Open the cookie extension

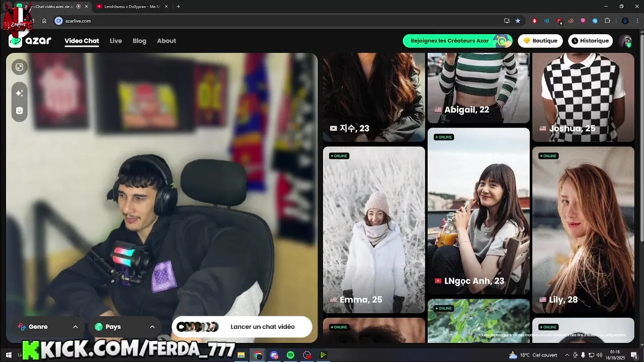571,21
